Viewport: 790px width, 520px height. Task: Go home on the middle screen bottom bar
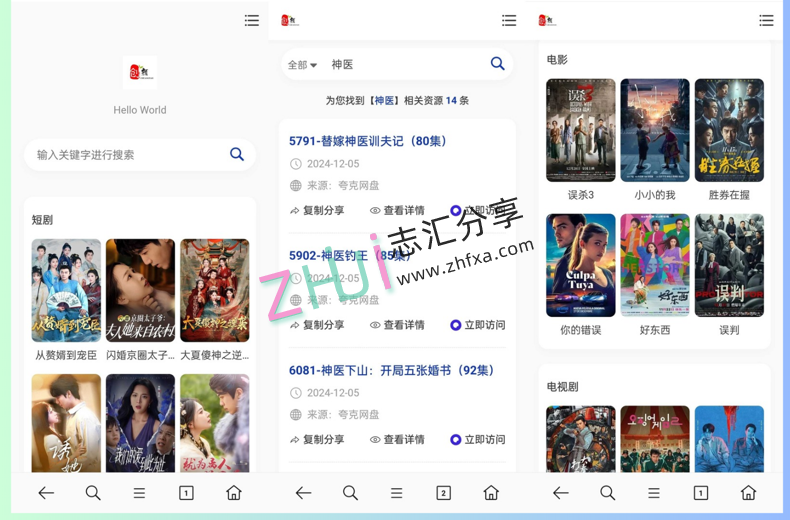pos(491,493)
